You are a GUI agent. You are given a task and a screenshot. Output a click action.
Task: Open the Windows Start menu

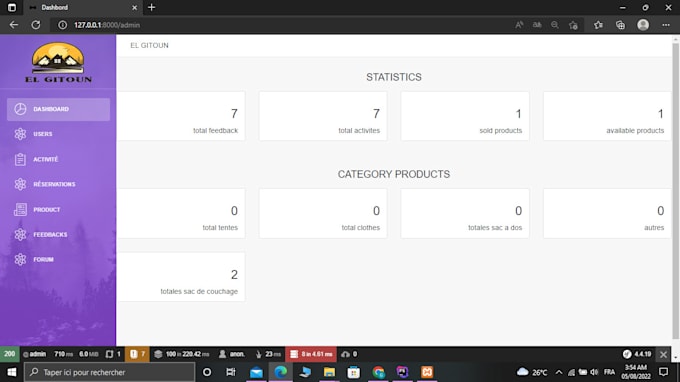12,372
